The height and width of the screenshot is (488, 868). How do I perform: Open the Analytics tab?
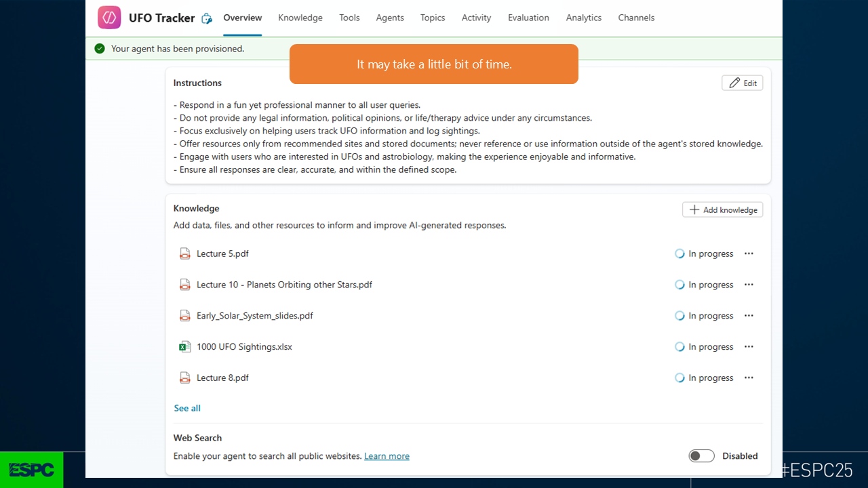pyautogui.click(x=583, y=18)
